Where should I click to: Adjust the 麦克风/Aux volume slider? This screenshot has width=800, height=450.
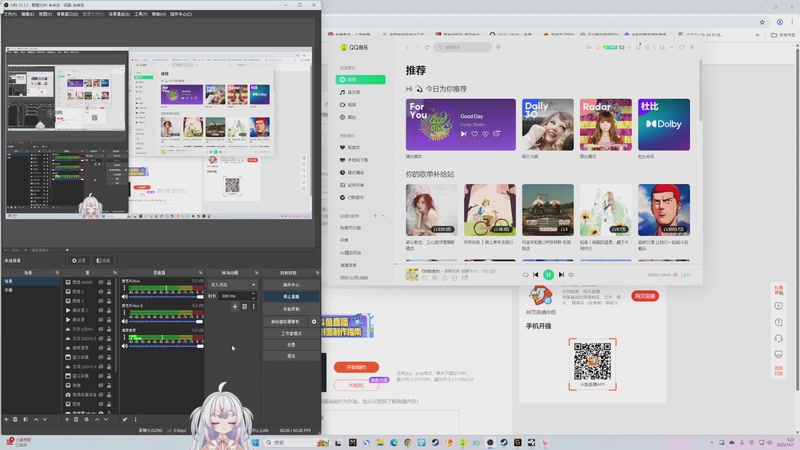pos(166,296)
